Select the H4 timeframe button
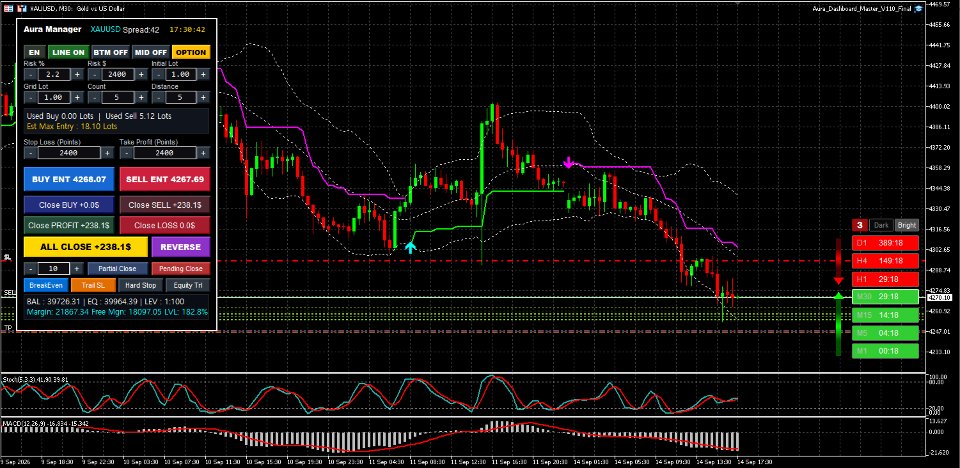 [885, 261]
